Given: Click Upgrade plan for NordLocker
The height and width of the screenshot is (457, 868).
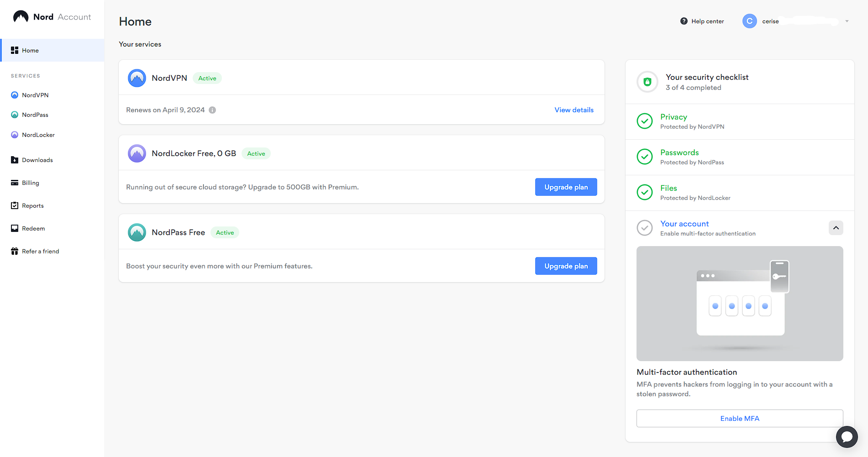Looking at the screenshot, I should tap(566, 187).
